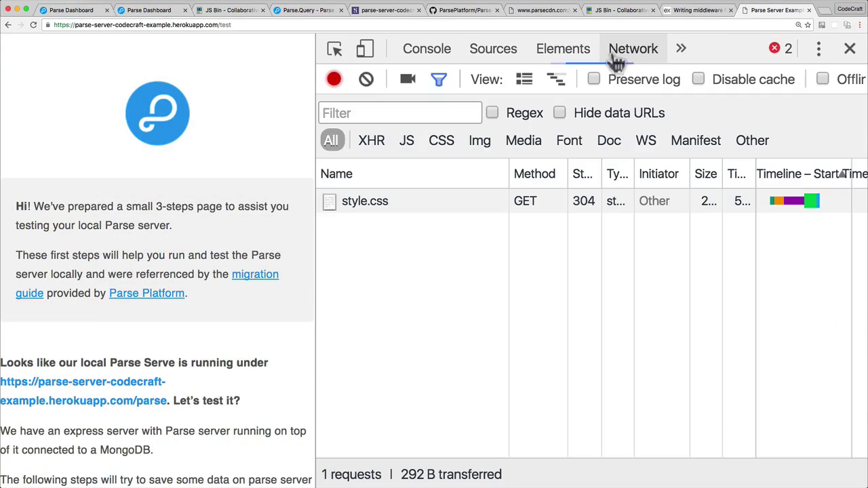Toggle the network filter funnel icon
This screenshot has width=868, height=488.
point(439,79)
